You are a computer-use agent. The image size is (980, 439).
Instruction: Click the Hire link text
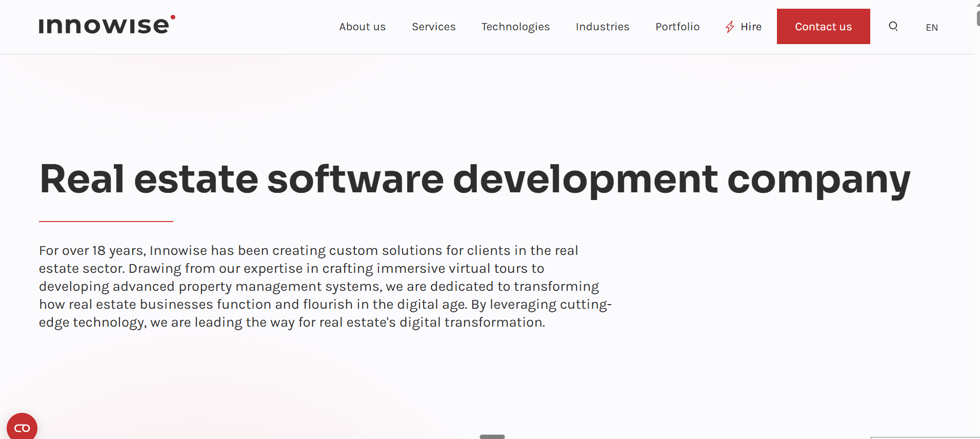click(x=751, y=27)
